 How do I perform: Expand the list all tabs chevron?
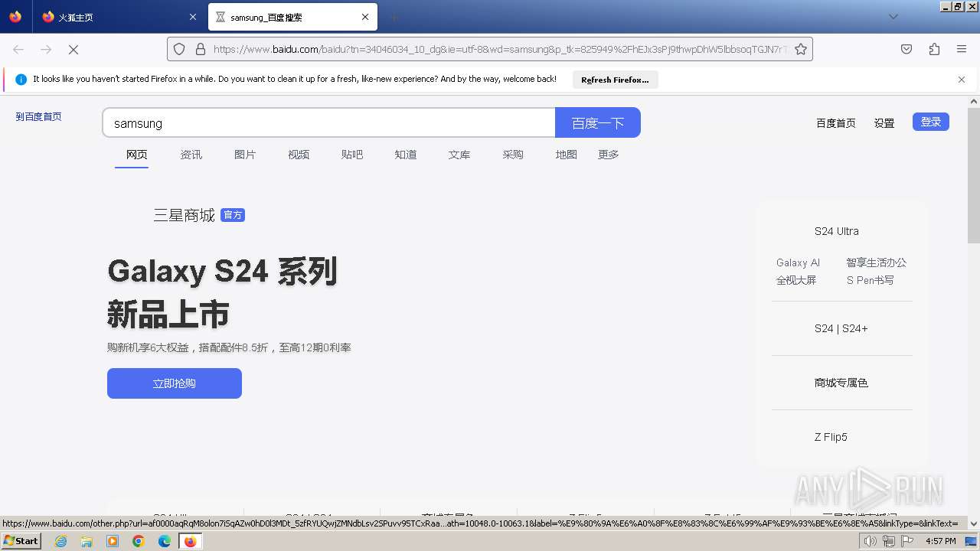click(893, 17)
